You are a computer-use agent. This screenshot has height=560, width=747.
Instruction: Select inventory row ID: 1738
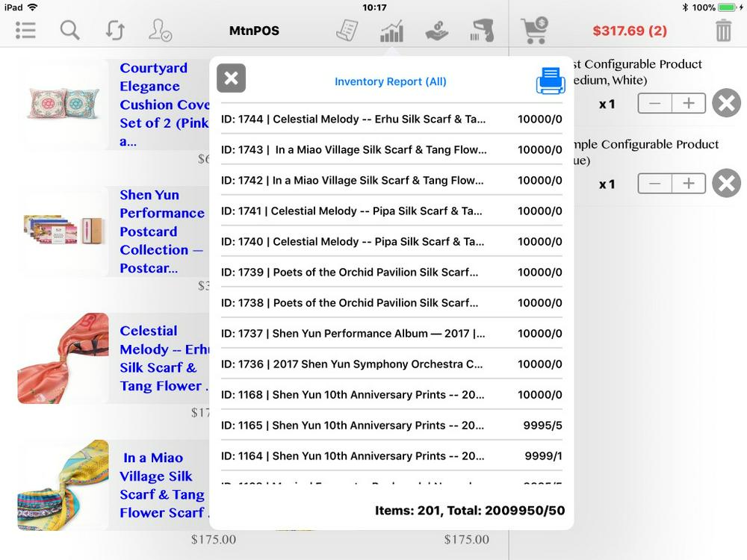tap(391, 303)
